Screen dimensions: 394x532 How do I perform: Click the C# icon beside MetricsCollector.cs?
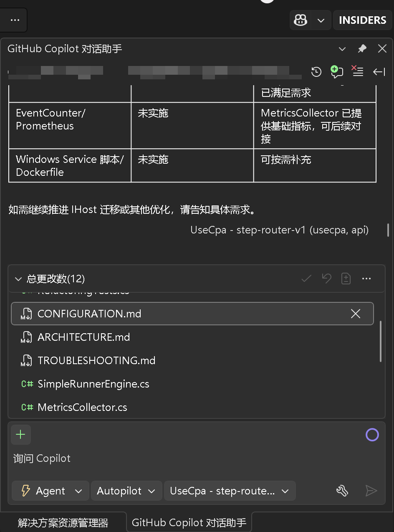(27, 407)
